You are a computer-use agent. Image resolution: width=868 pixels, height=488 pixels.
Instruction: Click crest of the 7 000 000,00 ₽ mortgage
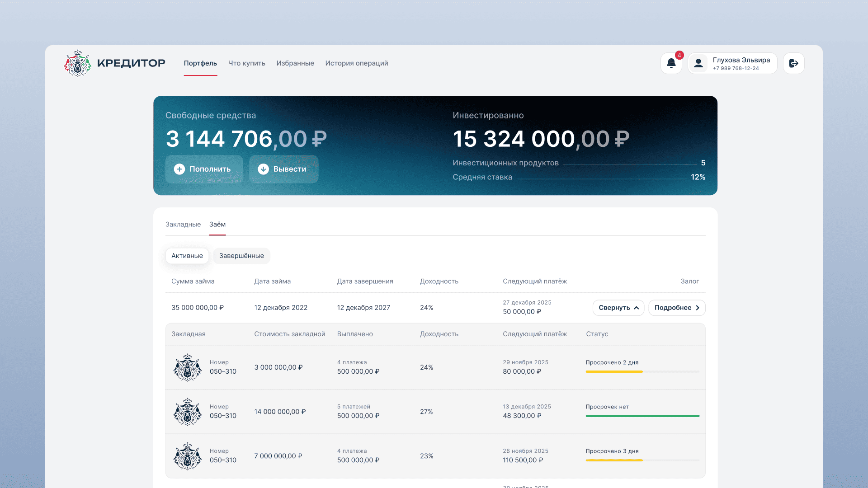tap(187, 456)
